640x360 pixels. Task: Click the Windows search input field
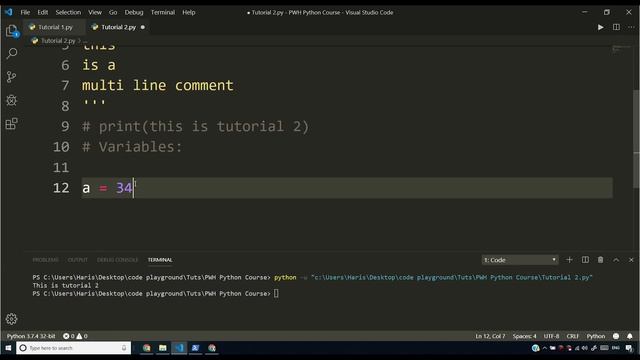(x=73, y=348)
